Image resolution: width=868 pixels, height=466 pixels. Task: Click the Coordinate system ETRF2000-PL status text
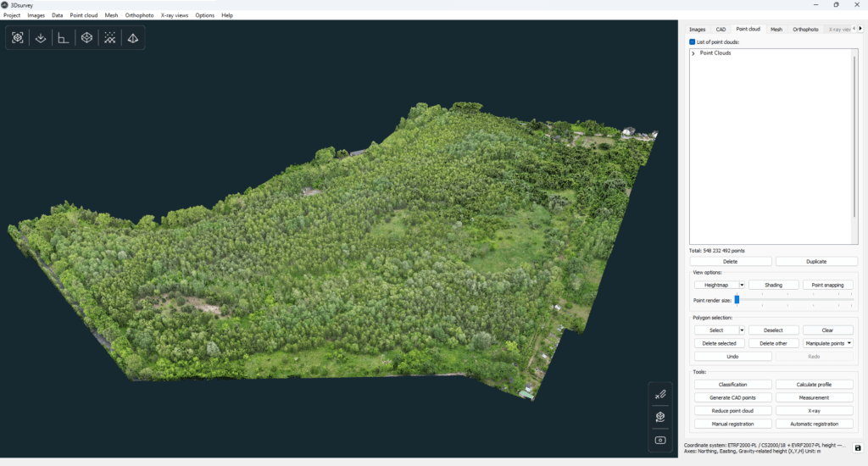coord(765,445)
